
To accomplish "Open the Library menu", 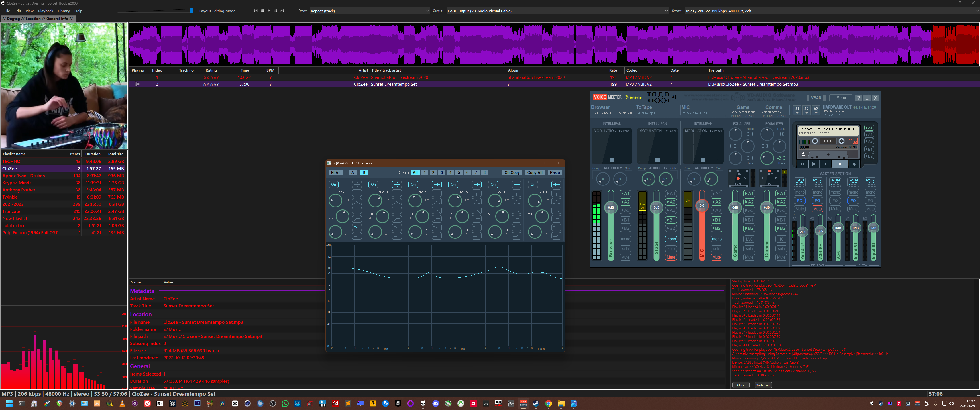I will 64,11.
